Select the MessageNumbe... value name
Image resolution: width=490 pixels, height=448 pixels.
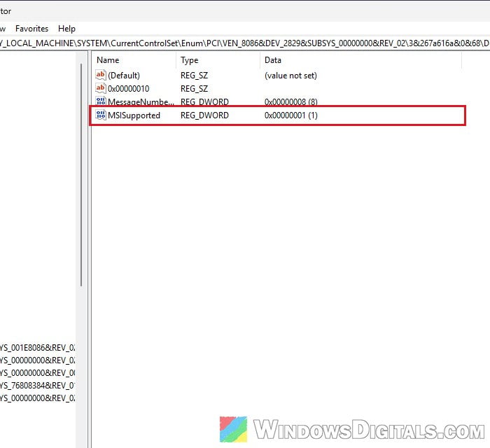[x=141, y=101]
